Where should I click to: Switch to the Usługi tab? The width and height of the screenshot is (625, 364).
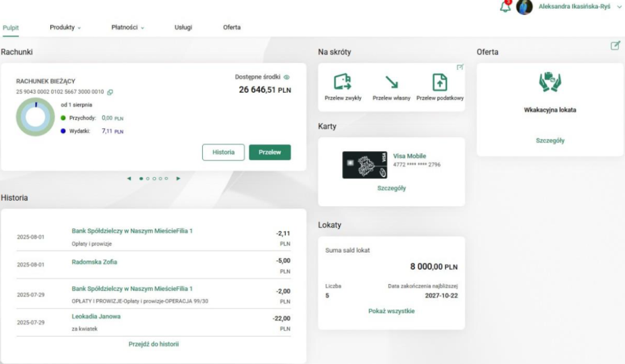point(183,28)
